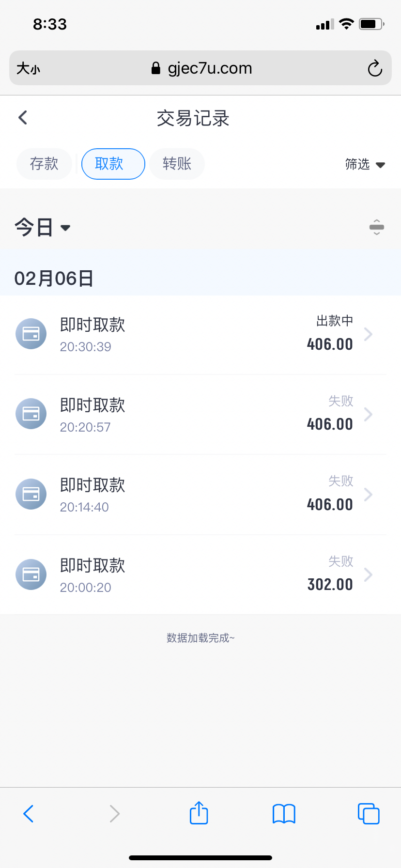401x868 pixels.
Task: Tap card icon of 20:30:39 withdrawal
Action: [31, 334]
